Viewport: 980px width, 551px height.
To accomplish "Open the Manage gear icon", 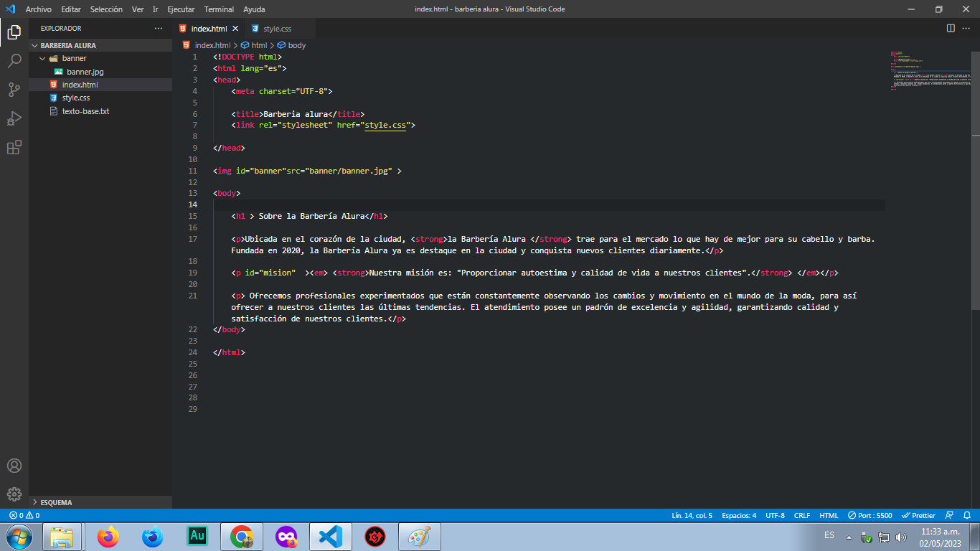I will pyautogui.click(x=14, y=494).
